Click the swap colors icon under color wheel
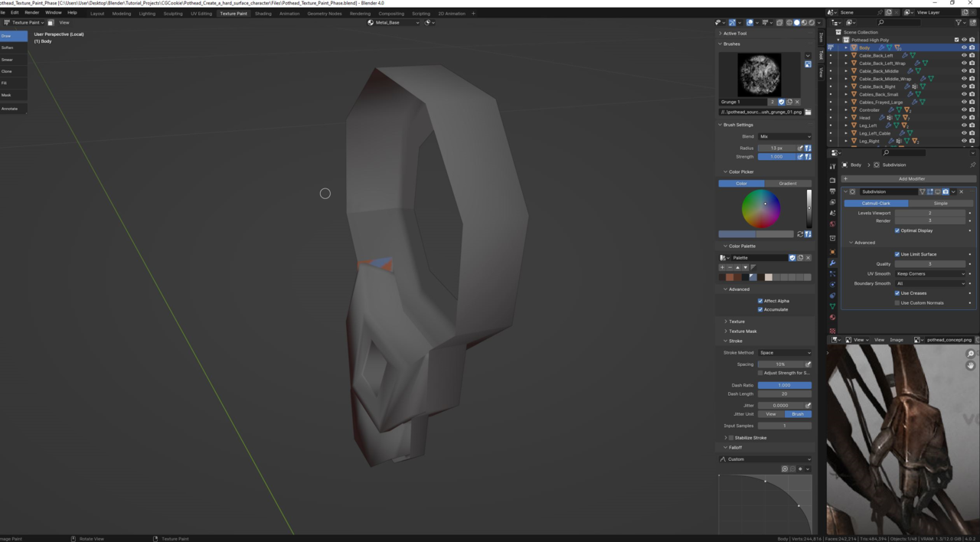The image size is (980, 542). coord(800,234)
